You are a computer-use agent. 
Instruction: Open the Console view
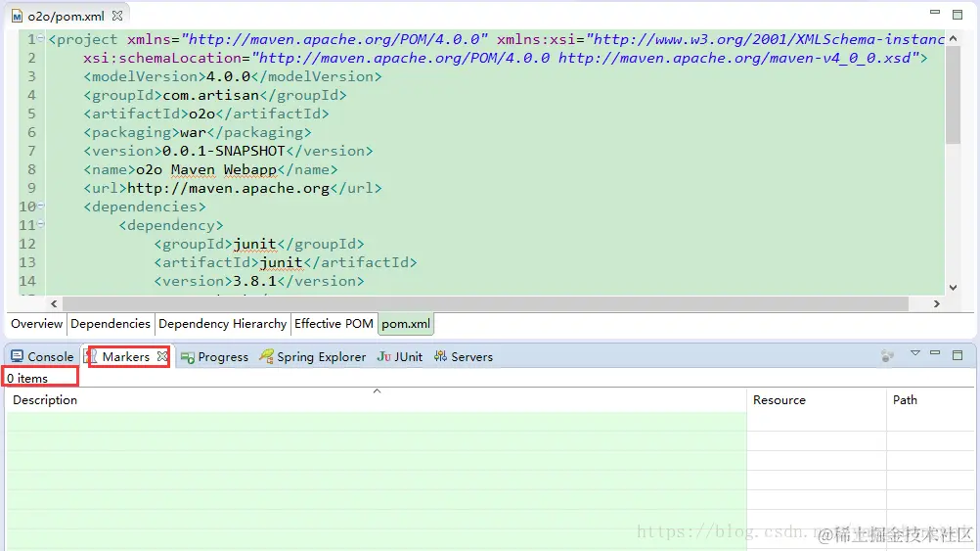click(x=42, y=356)
